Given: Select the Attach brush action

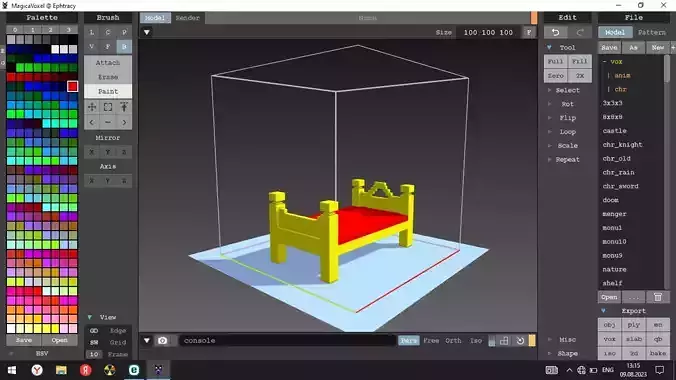Looking at the screenshot, I should click(108, 63).
